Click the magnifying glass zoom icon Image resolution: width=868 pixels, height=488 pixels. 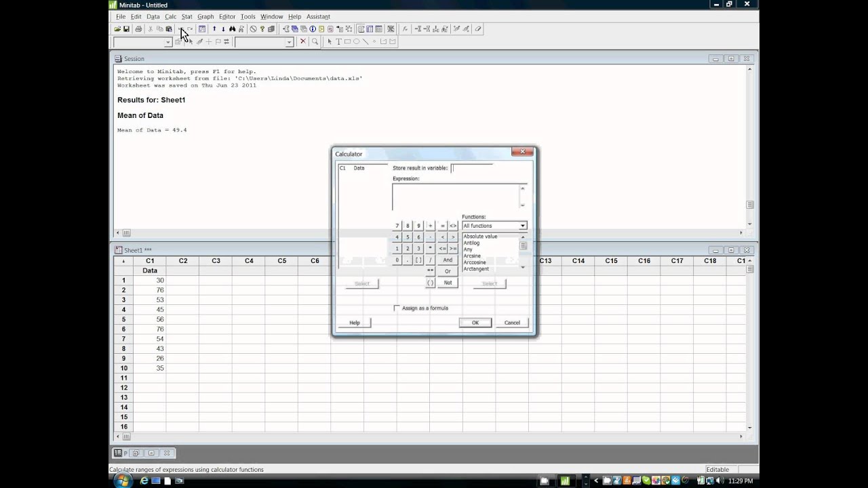click(x=315, y=42)
